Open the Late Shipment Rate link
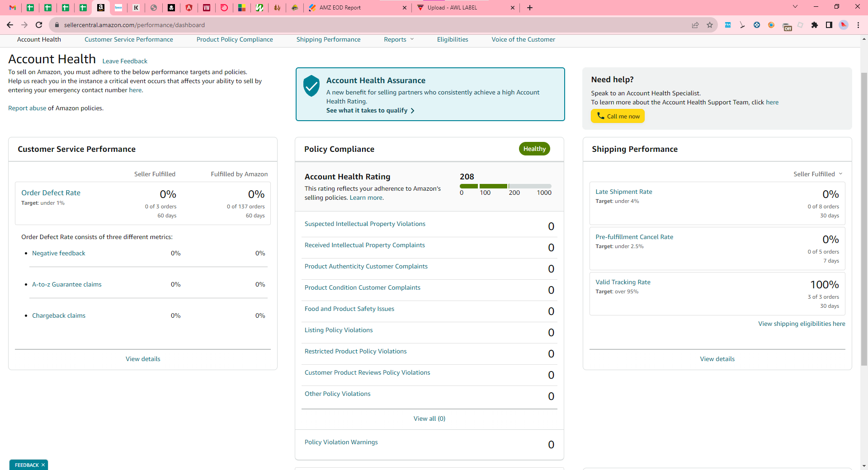Viewport: 868px width, 470px height. (x=624, y=192)
